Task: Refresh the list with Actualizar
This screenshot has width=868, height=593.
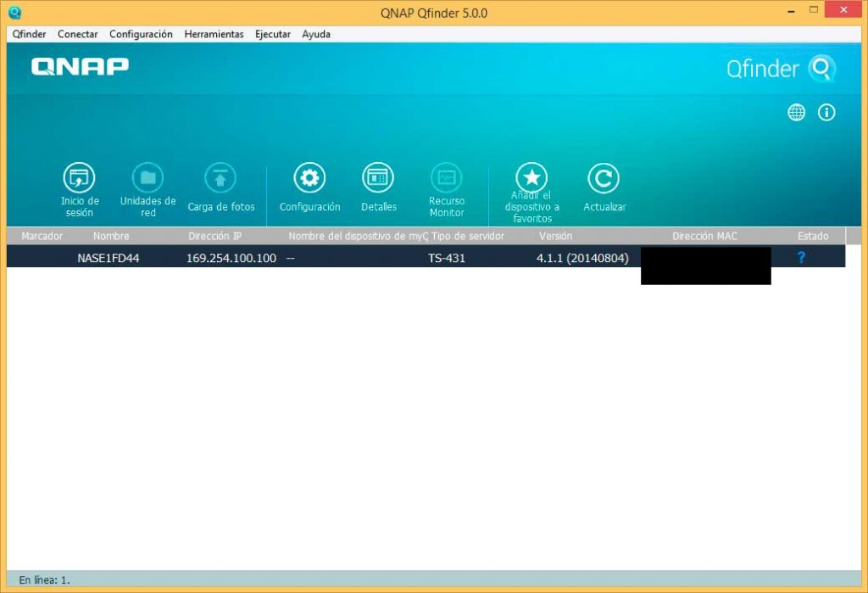Action: (x=604, y=178)
